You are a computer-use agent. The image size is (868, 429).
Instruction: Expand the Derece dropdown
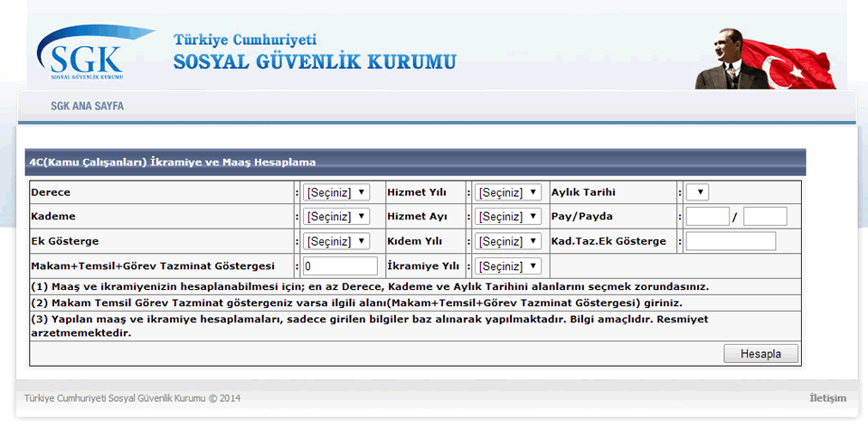coord(336,192)
